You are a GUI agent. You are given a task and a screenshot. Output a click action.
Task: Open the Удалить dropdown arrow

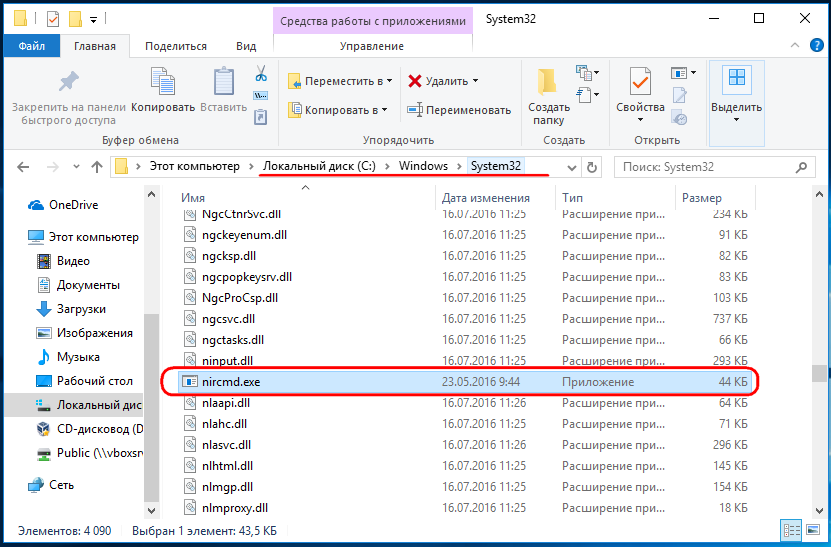point(475,81)
